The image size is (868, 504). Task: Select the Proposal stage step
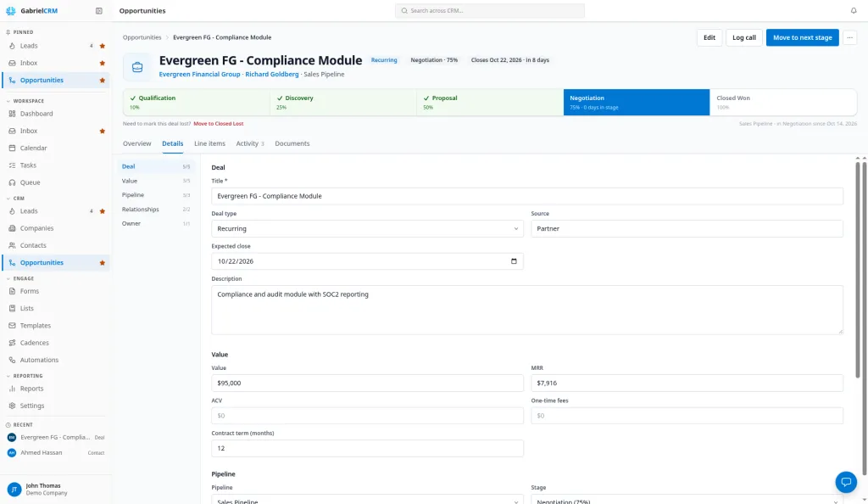coord(490,103)
